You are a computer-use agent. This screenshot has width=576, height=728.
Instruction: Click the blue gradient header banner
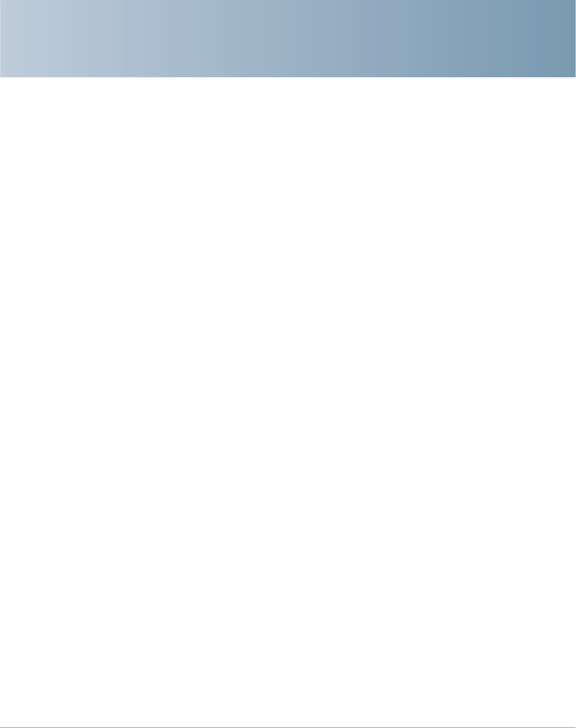point(288,38)
